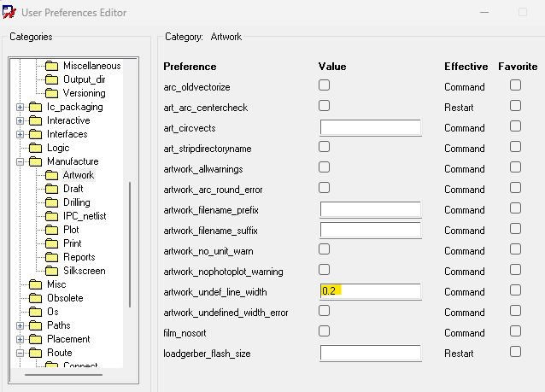Click the Paths folder icon

pos(36,325)
